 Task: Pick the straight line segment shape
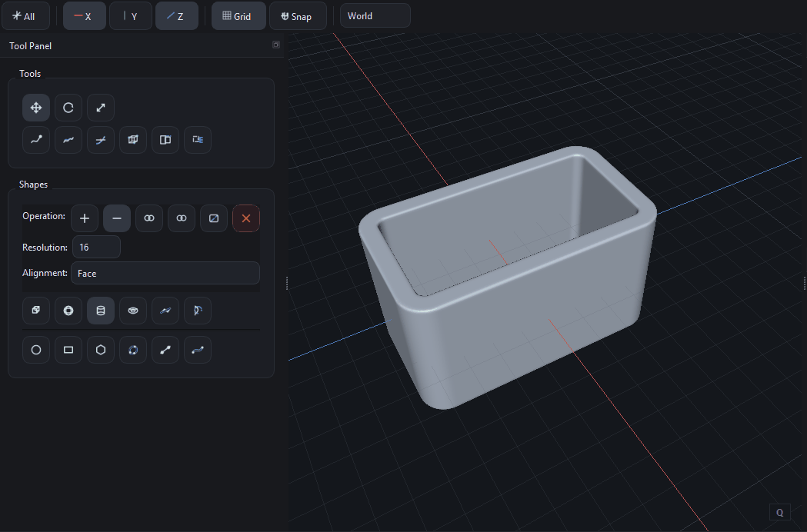(165, 350)
